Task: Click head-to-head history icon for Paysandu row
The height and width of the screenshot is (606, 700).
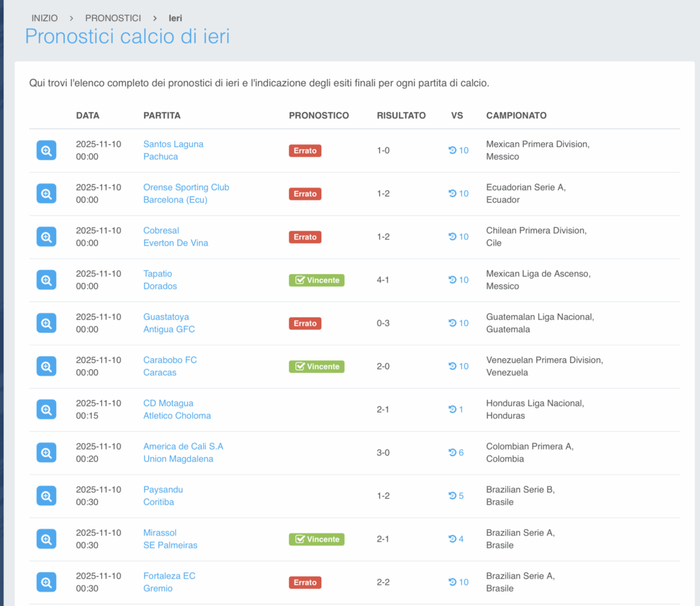Action: click(456, 496)
